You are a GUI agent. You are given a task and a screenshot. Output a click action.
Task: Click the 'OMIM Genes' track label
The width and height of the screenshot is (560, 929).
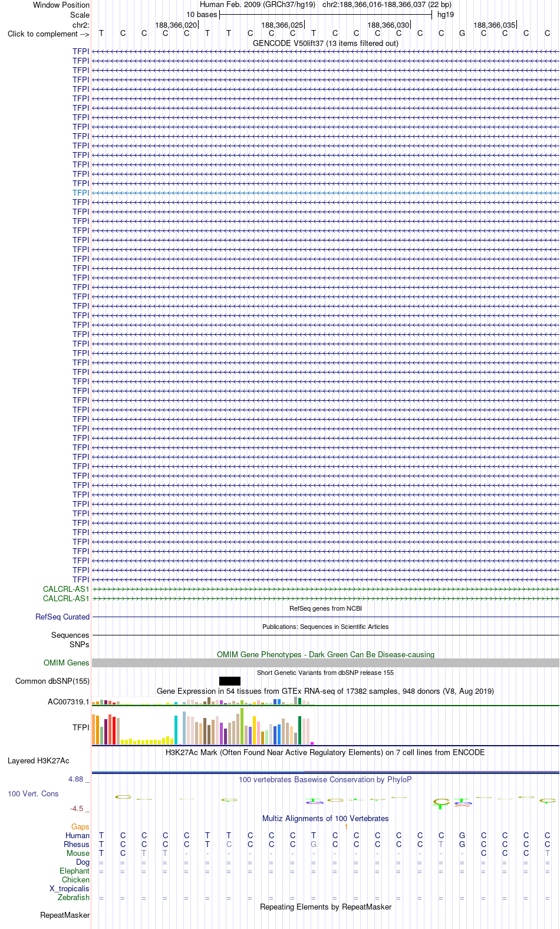[x=67, y=663]
